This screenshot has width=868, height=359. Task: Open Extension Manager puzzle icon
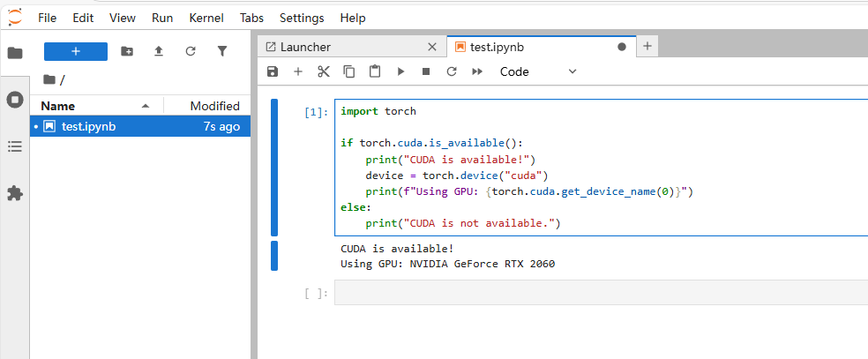[15, 193]
